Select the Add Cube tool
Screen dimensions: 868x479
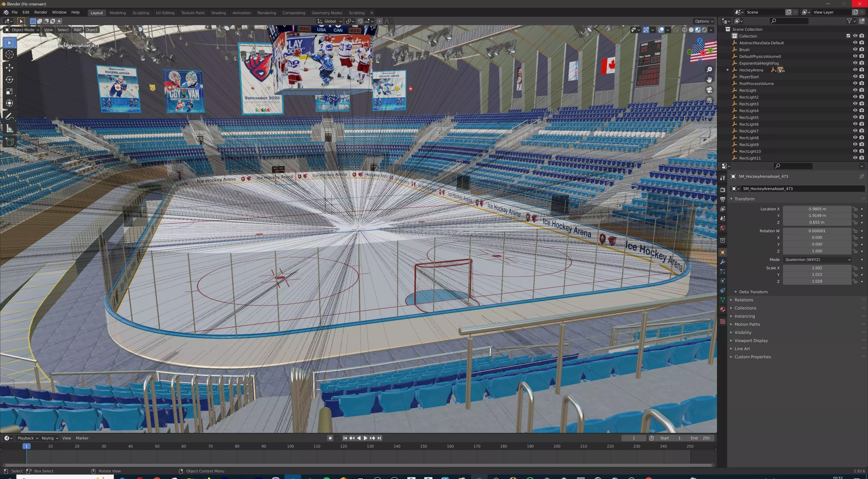coord(9,142)
